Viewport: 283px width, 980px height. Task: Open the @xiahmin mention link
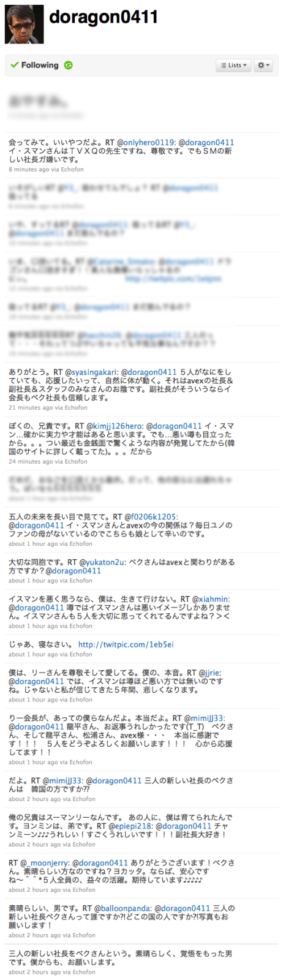[x=211, y=599]
